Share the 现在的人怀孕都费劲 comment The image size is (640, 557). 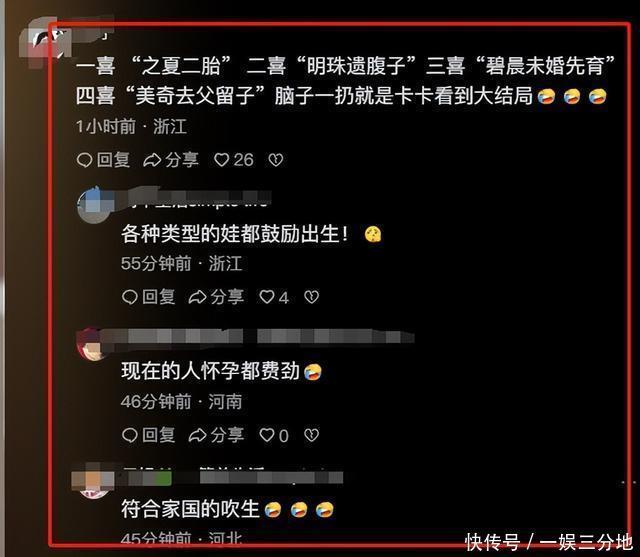[x=216, y=435]
